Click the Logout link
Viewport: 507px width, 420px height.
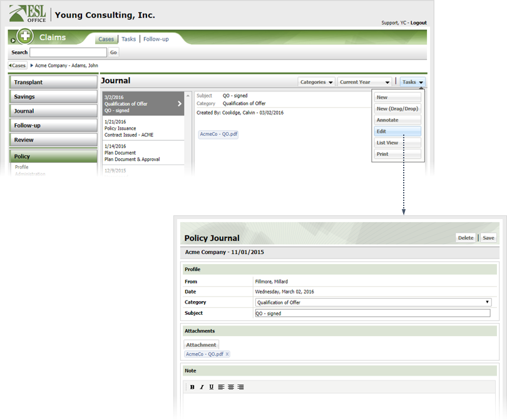pos(418,23)
